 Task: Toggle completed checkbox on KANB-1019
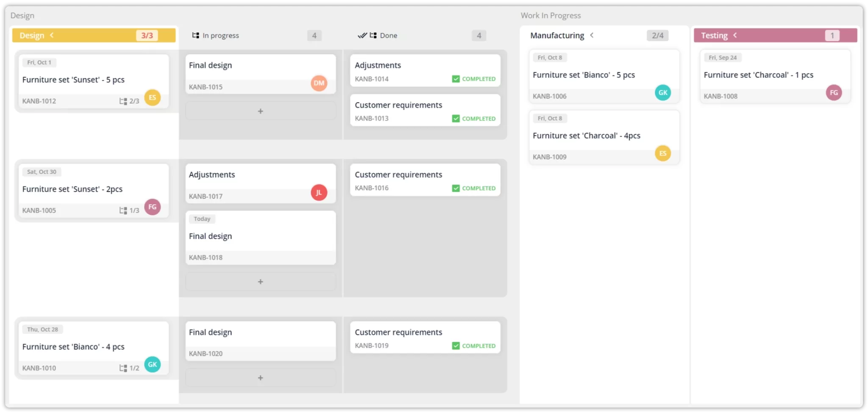[x=456, y=346]
